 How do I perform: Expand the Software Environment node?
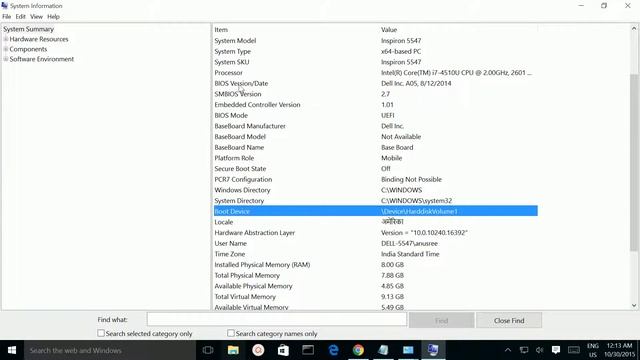pos(6,59)
